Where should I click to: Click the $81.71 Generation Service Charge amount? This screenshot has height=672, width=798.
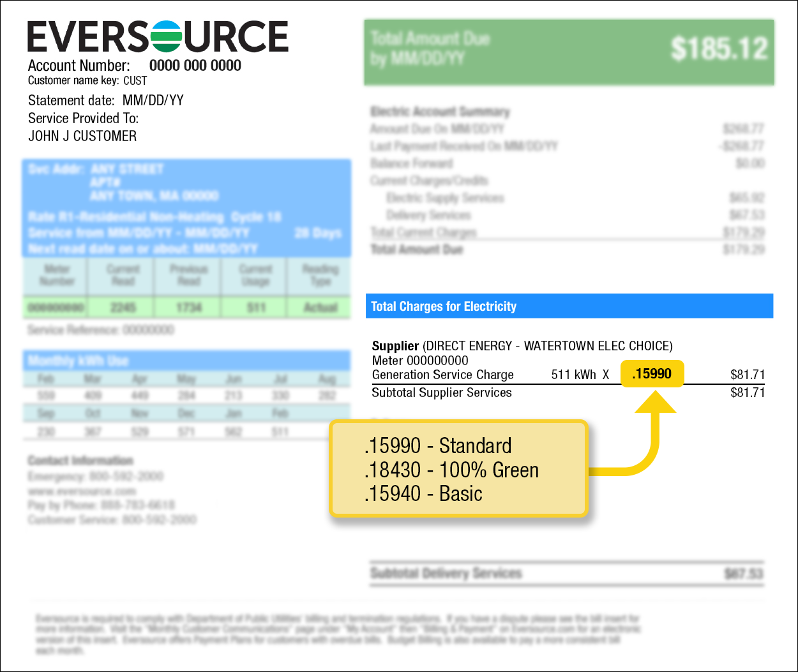pyautogui.click(x=748, y=375)
